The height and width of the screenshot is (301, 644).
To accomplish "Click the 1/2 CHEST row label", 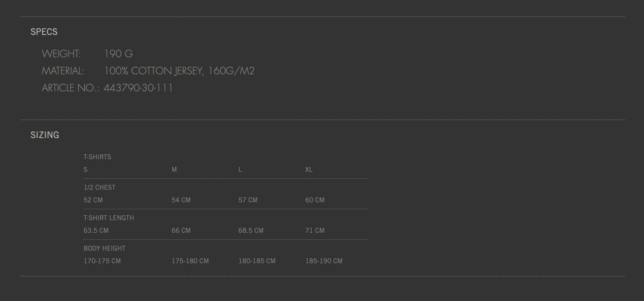I will click(100, 187).
